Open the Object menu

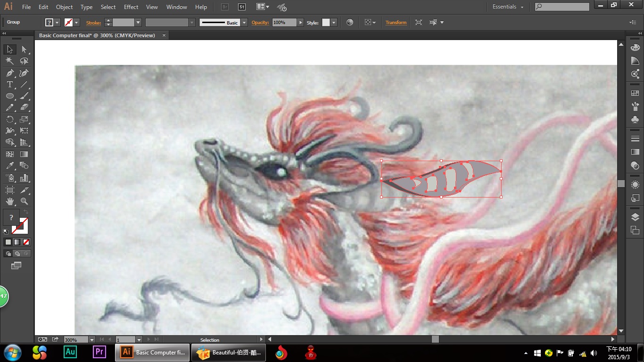tap(64, 7)
